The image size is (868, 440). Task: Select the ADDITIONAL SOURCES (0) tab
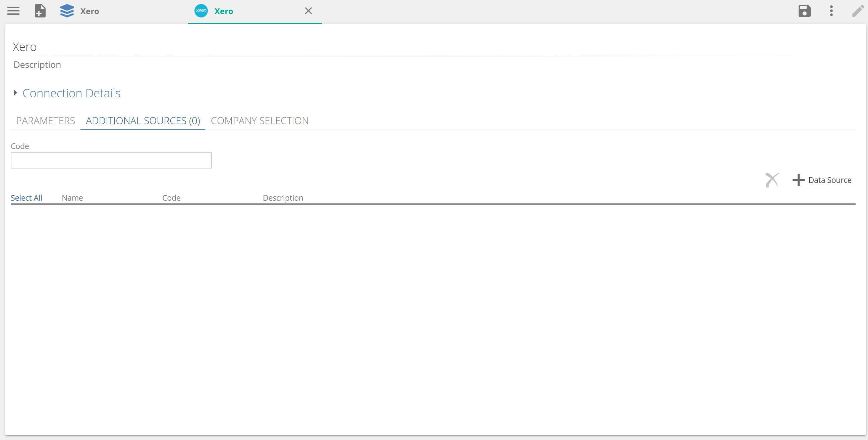143,121
